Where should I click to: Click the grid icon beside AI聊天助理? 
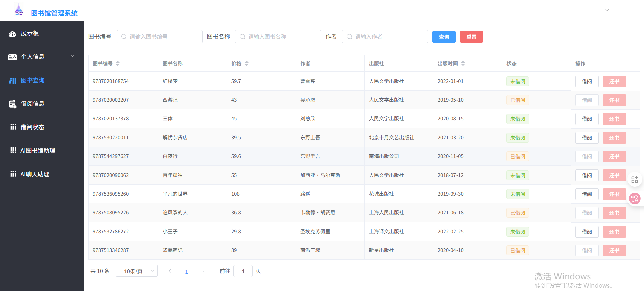pyautogui.click(x=13, y=174)
